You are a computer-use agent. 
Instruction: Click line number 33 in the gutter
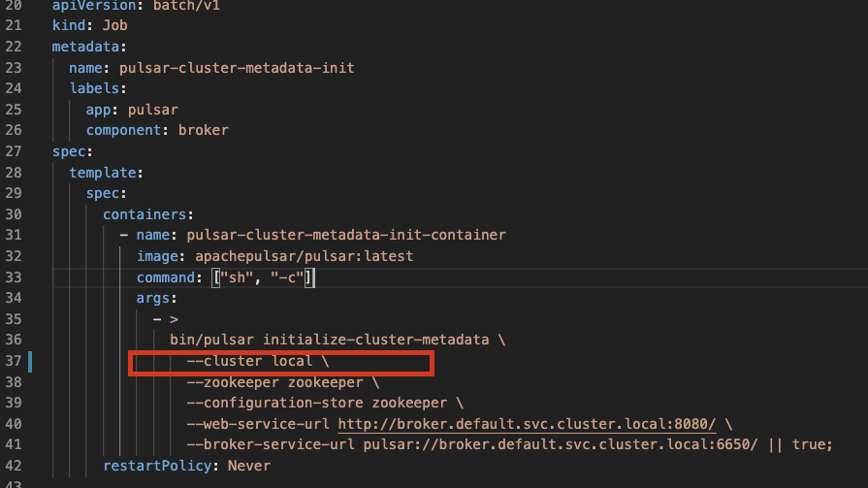point(14,277)
